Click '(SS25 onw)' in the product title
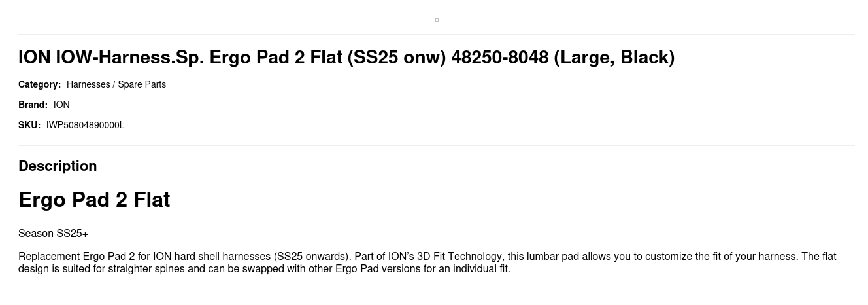Screen dimensions: 868x305 (x=397, y=57)
